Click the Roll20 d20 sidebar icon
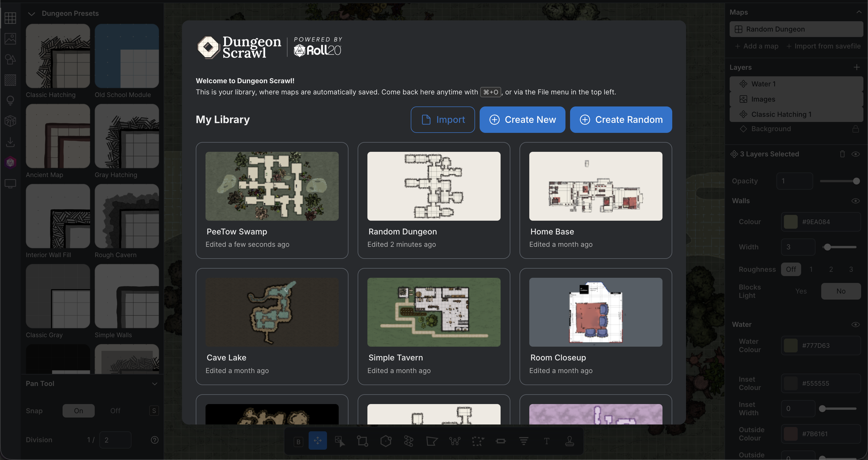The image size is (868, 460). point(10,163)
